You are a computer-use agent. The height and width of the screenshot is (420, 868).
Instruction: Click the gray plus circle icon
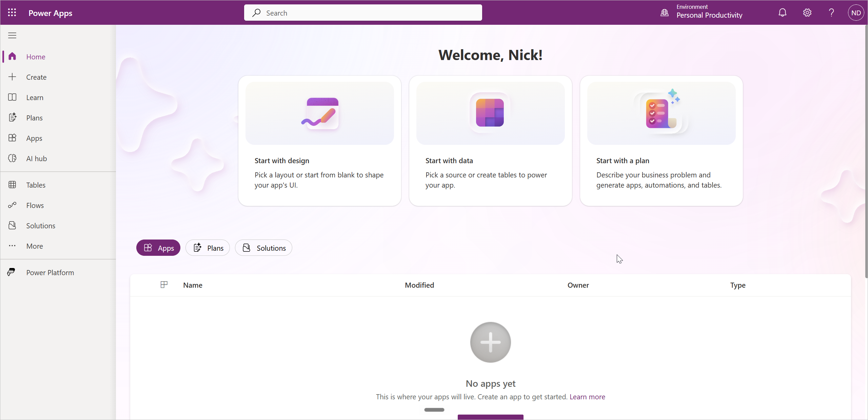pyautogui.click(x=490, y=342)
